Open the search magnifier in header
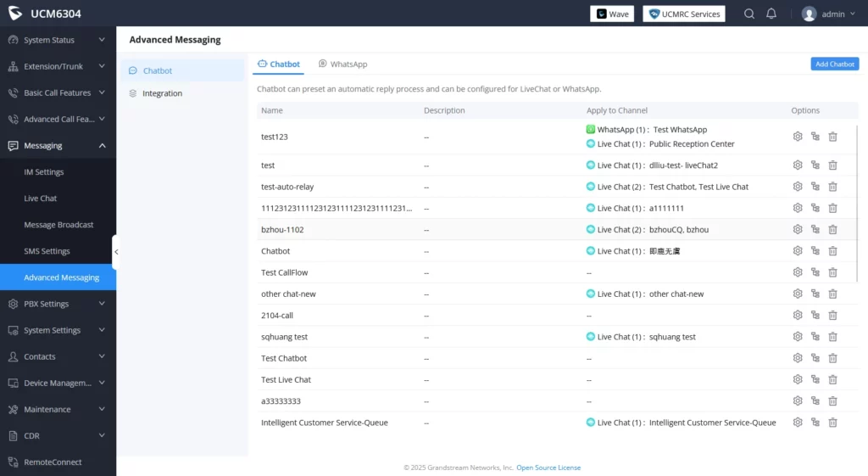Image resolution: width=868 pixels, height=476 pixels. coord(749,14)
